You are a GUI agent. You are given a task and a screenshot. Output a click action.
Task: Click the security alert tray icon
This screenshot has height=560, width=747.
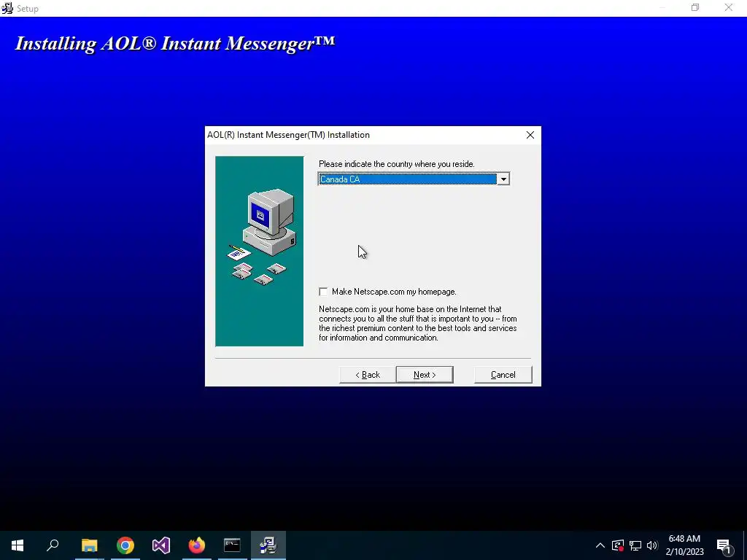click(618, 545)
